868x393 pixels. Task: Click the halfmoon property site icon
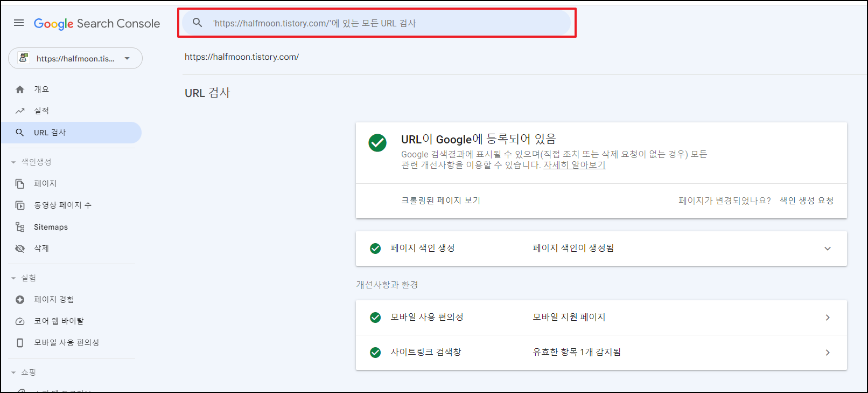pos(24,58)
